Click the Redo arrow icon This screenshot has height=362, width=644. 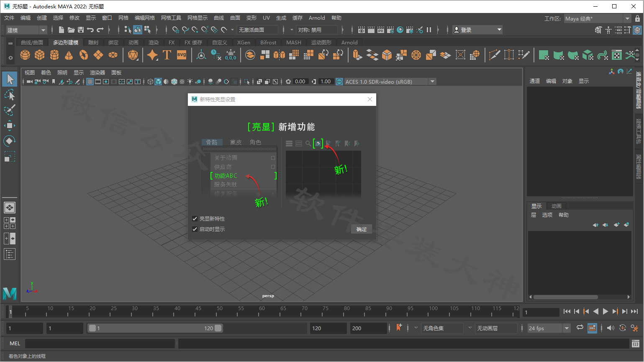pyautogui.click(x=100, y=30)
